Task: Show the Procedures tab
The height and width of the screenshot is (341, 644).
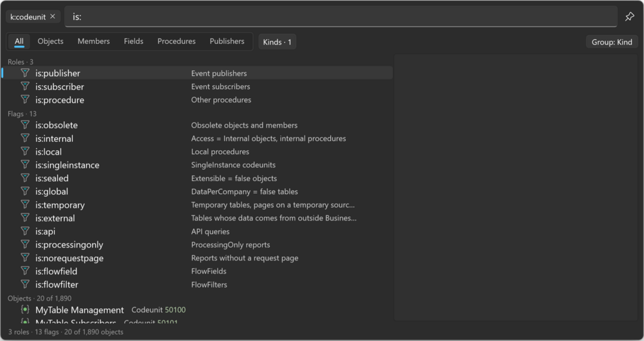Action: (x=176, y=41)
